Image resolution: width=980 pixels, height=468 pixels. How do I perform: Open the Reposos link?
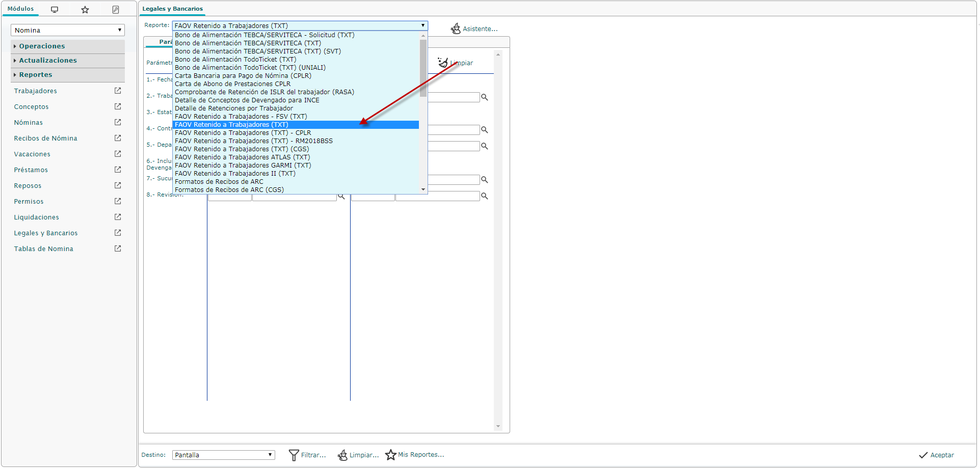click(x=28, y=185)
